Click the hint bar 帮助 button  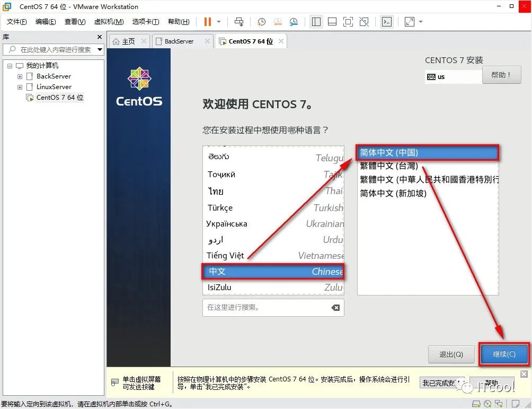tap(492, 383)
